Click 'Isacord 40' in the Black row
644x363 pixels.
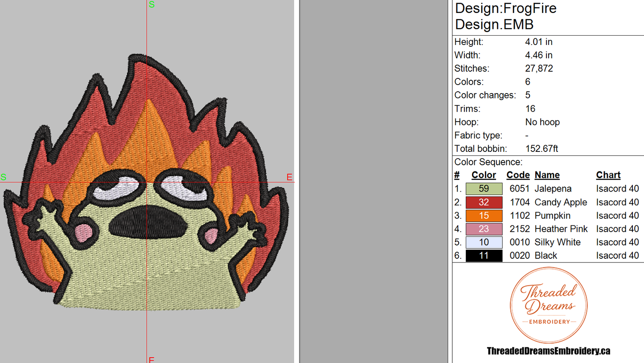coord(618,256)
